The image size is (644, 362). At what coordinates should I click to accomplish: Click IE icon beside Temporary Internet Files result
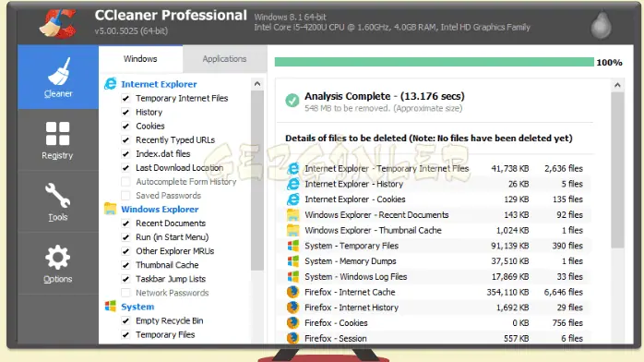tap(292, 168)
